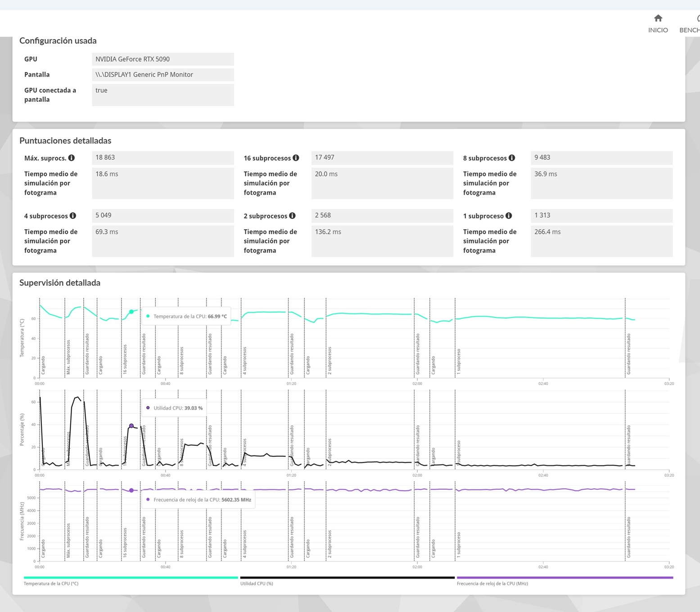
Task: Click the 266.4 ms simulation time value
Action: (x=601, y=240)
